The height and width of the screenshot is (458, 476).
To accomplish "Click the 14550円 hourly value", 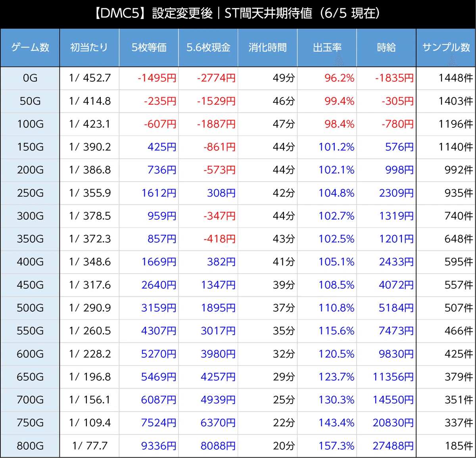I will [393, 400].
